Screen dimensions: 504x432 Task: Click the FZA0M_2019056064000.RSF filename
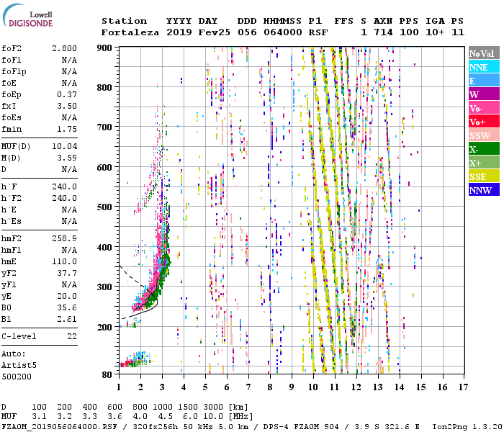click(59, 426)
